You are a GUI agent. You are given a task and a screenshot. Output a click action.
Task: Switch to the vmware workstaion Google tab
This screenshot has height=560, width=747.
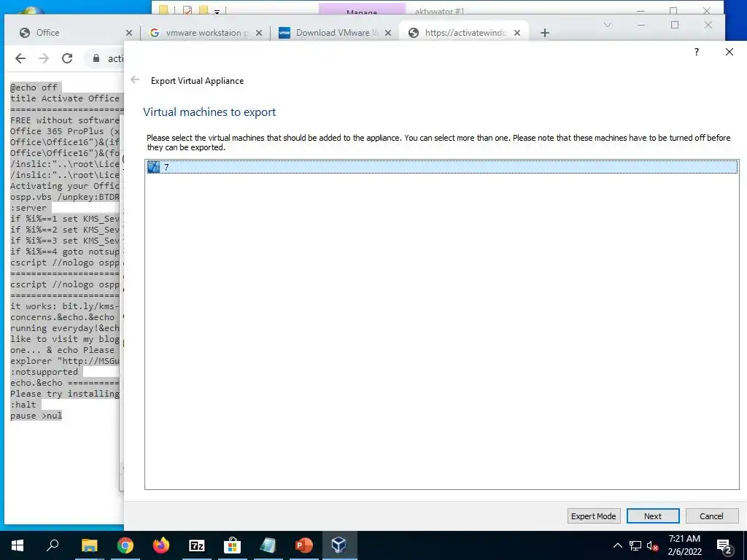point(205,33)
